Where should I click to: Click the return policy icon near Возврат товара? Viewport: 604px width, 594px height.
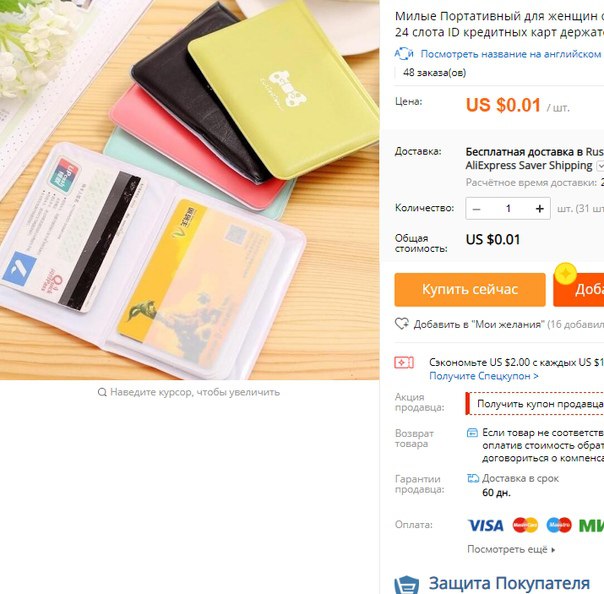click(472, 433)
